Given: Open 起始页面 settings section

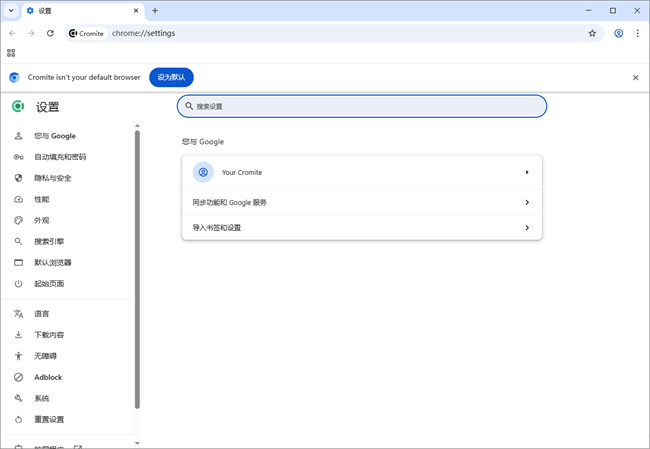Looking at the screenshot, I should [x=49, y=284].
